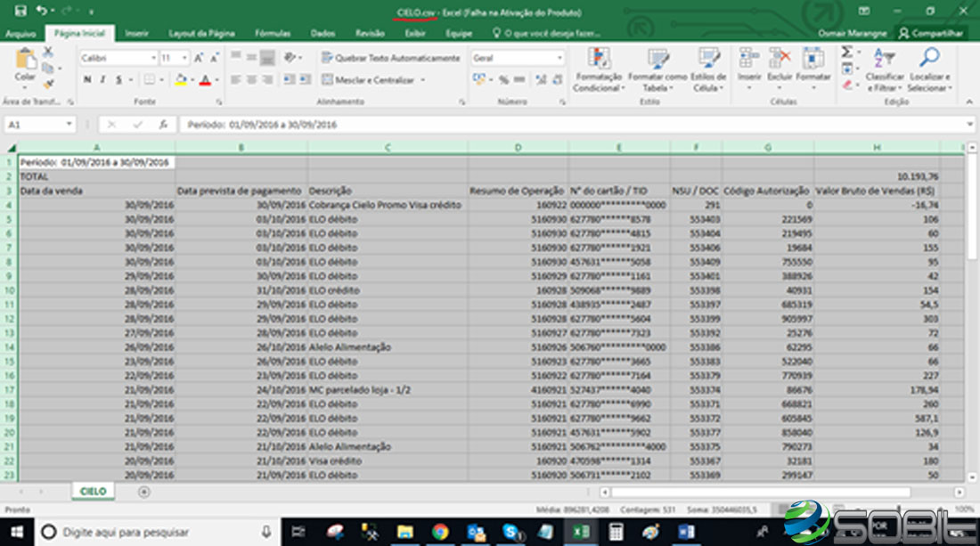
Task: Decrease font size with the smaller A
Action: pos(215,58)
